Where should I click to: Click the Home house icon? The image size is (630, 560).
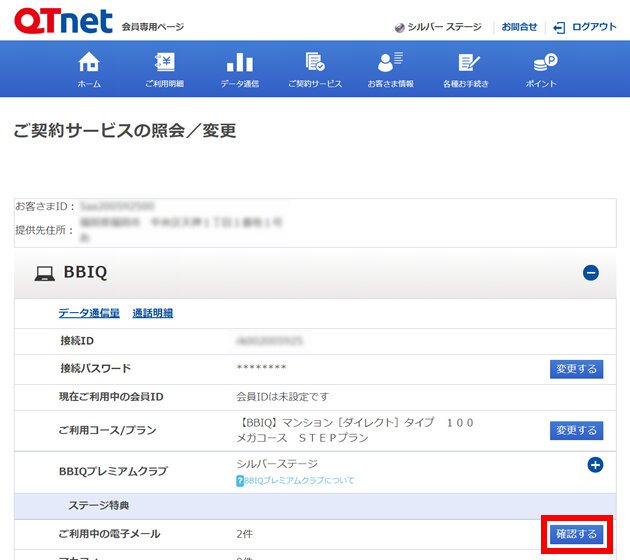pos(89,63)
